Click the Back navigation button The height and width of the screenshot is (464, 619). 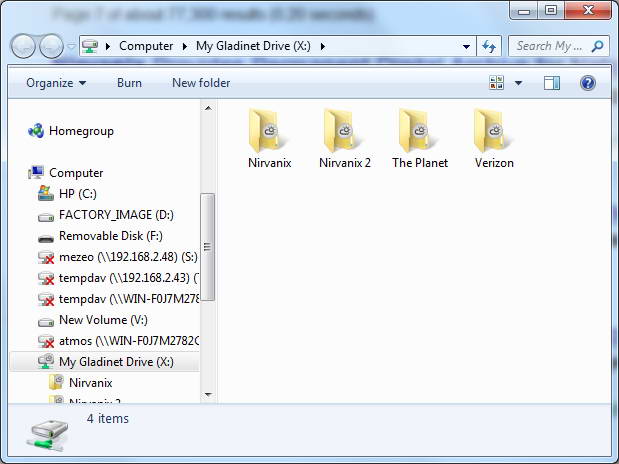point(23,46)
